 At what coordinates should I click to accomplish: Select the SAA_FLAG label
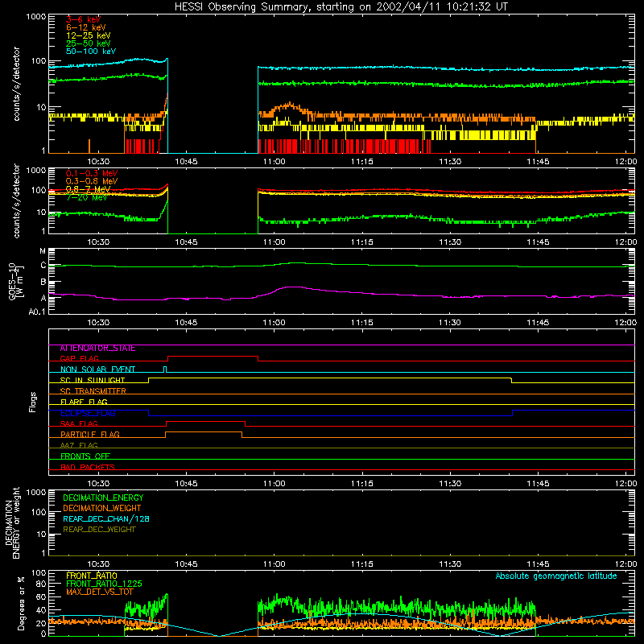coord(79,423)
